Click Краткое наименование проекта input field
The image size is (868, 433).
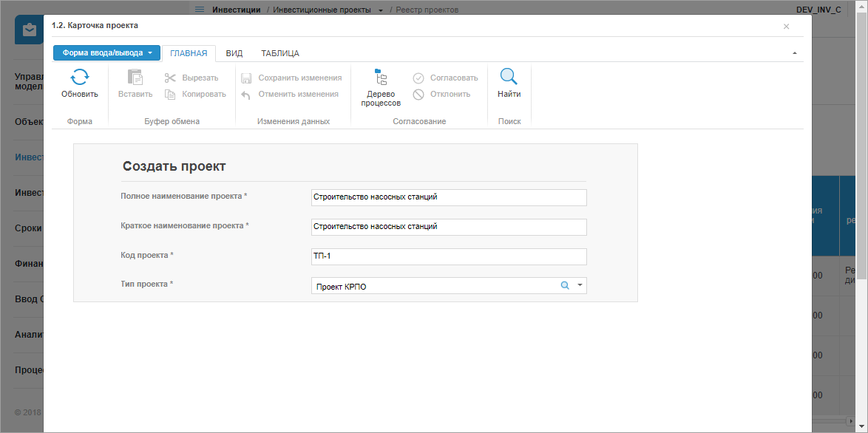pyautogui.click(x=448, y=227)
